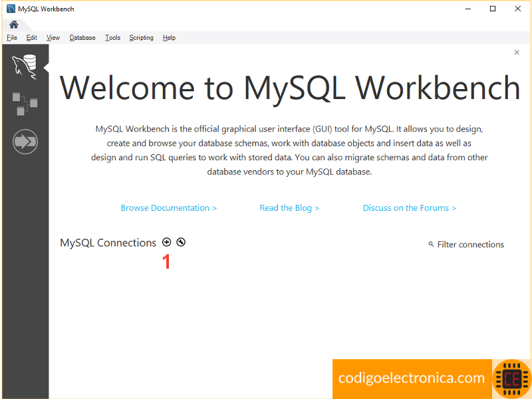Click the MySQL Workbench title bar app icon

pyautogui.click(x=11, y=9)
